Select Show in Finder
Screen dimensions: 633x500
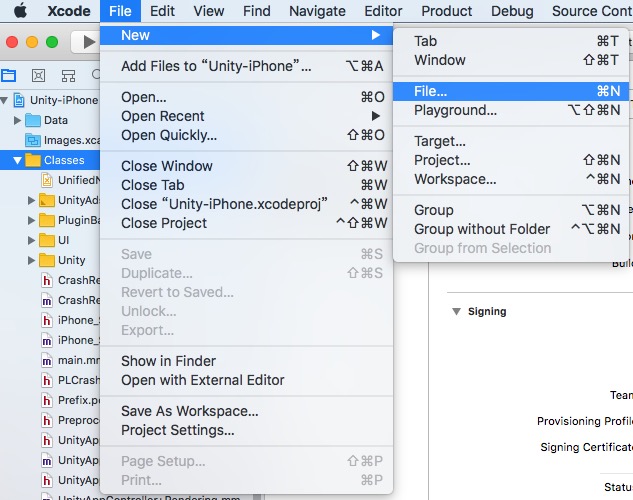(246, 361)
